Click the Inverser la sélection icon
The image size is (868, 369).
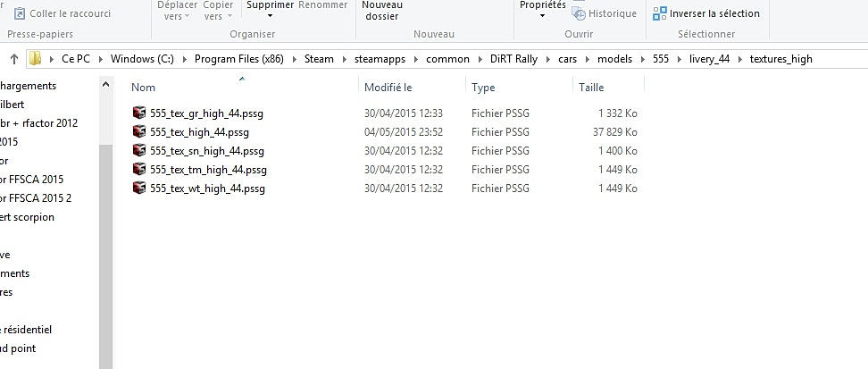[659, 13]
